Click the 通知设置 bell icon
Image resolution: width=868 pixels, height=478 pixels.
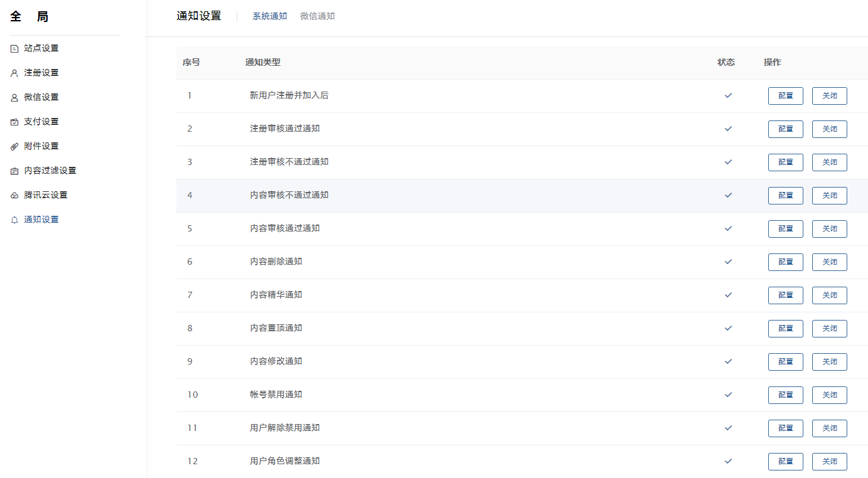pyautogui.click(x=14, y=220)
